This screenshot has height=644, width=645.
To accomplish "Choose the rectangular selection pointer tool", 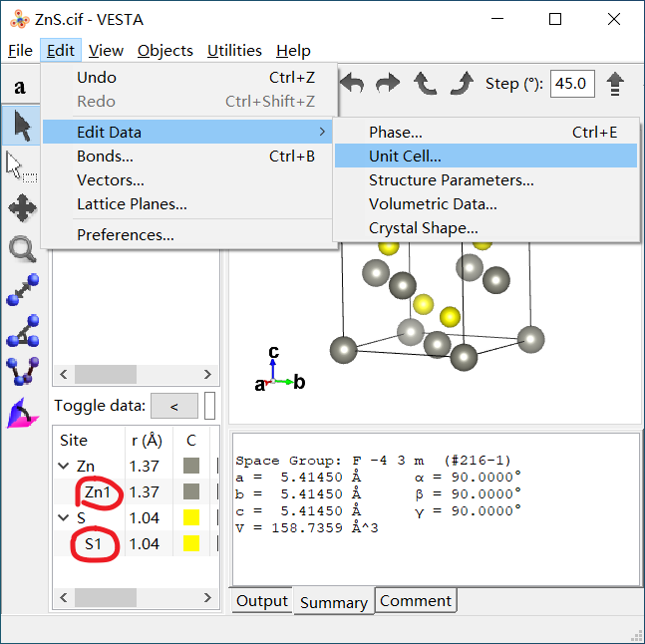I will click(21, 166).
